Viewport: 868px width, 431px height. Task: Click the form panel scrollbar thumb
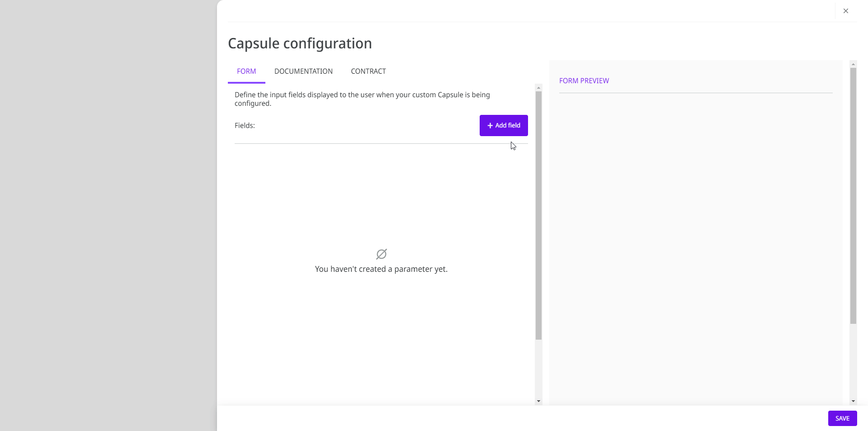pos(538,215)
